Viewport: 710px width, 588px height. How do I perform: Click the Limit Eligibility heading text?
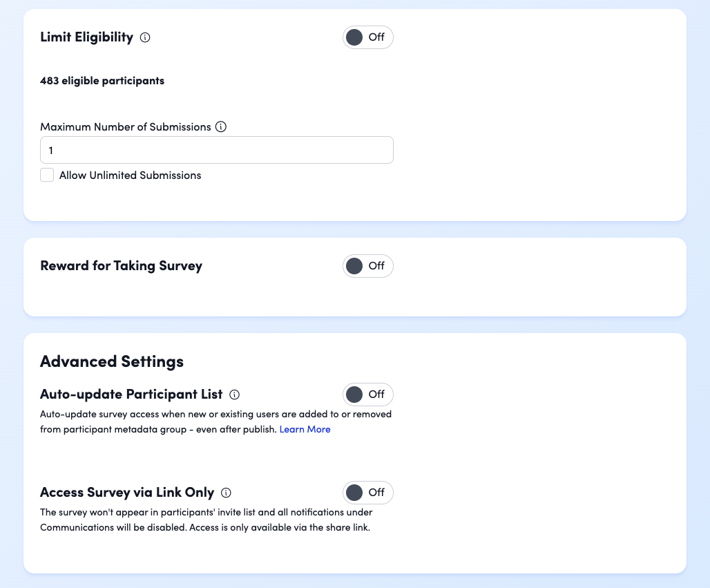point(87,37)
